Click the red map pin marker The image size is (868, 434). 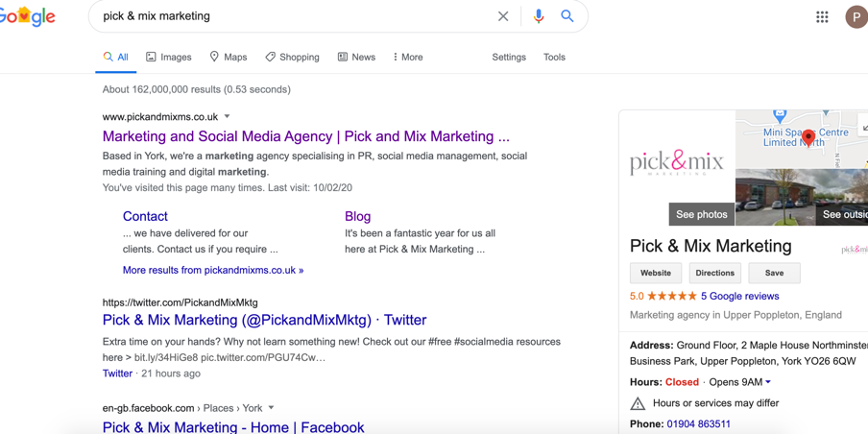808,138
